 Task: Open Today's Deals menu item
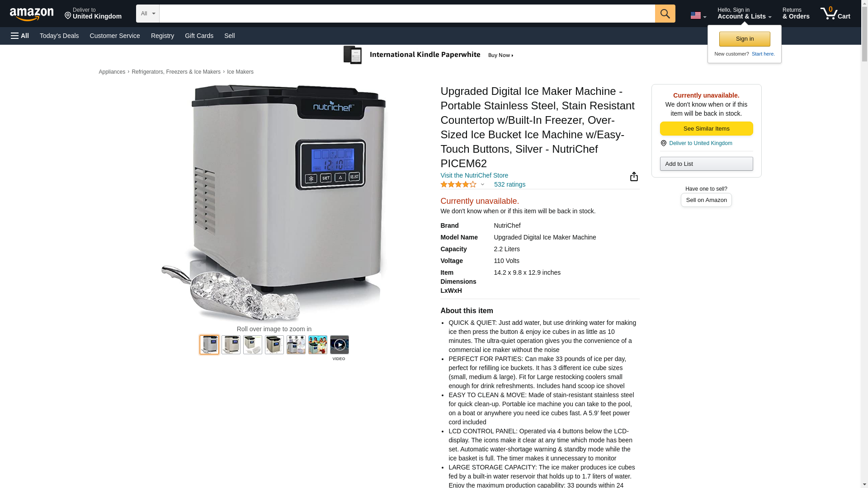(x=59, y=36)
